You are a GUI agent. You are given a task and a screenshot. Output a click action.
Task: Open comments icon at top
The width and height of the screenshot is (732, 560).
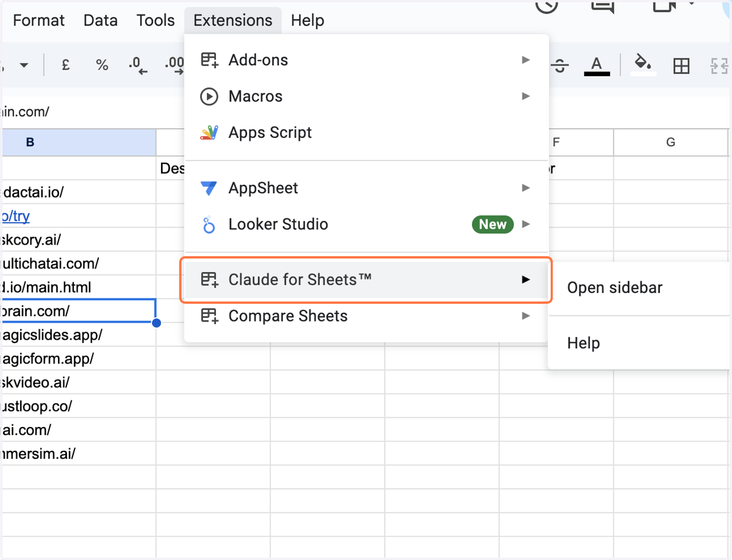click(x=603, y=5)
